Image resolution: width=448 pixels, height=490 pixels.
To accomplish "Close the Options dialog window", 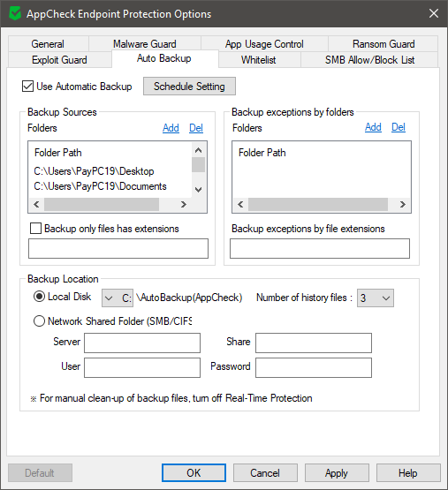I will 434,13.
